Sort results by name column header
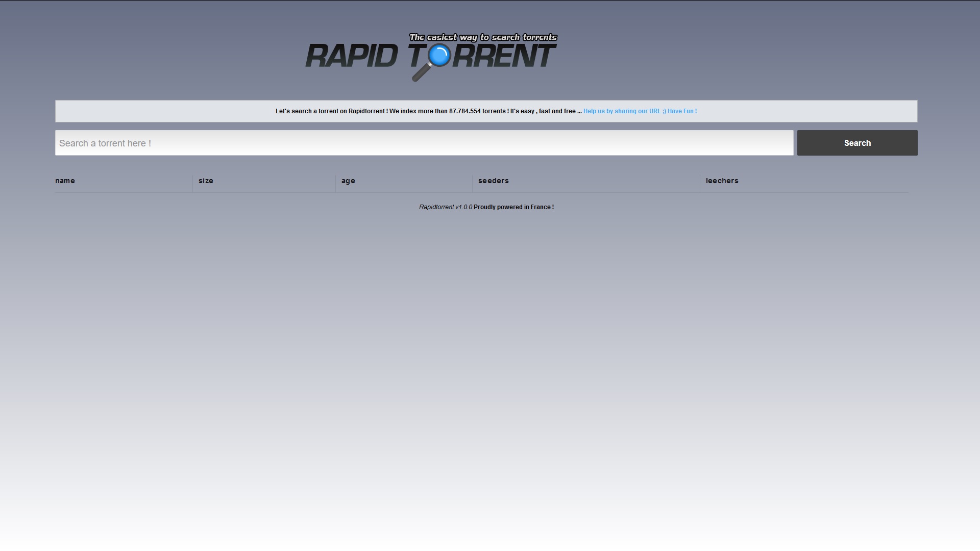The width and height of the screenshot is (980, 551). tap(65, 181)
